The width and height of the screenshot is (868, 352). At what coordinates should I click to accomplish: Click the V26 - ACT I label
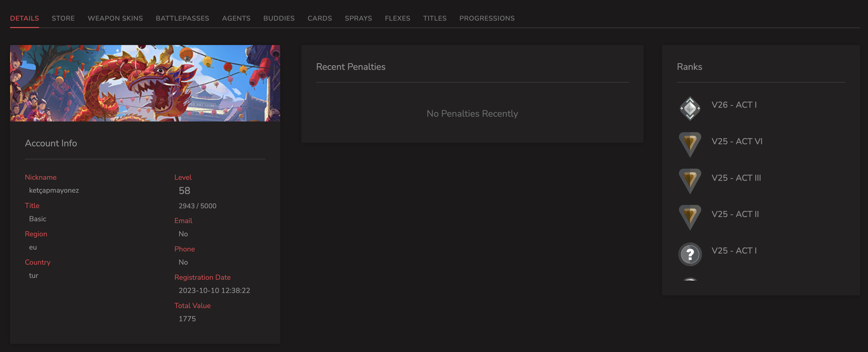tap(734, 105)
